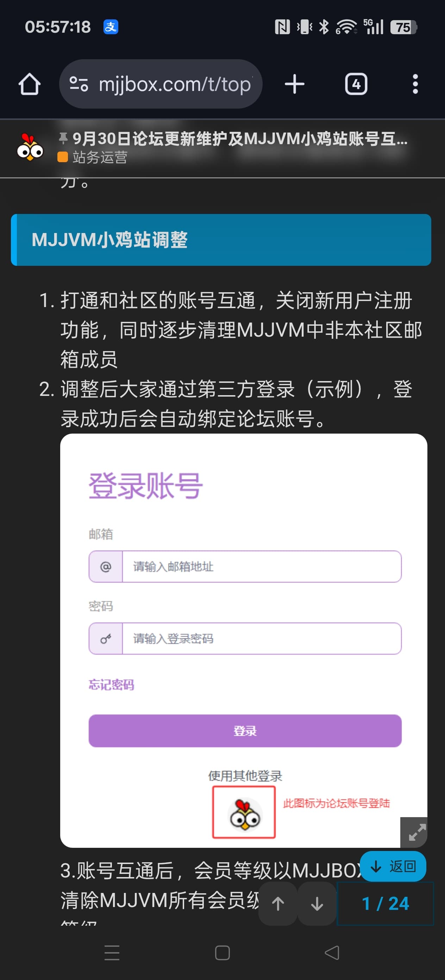
Task: Tap the browser home icon
Action: [29, 84]
